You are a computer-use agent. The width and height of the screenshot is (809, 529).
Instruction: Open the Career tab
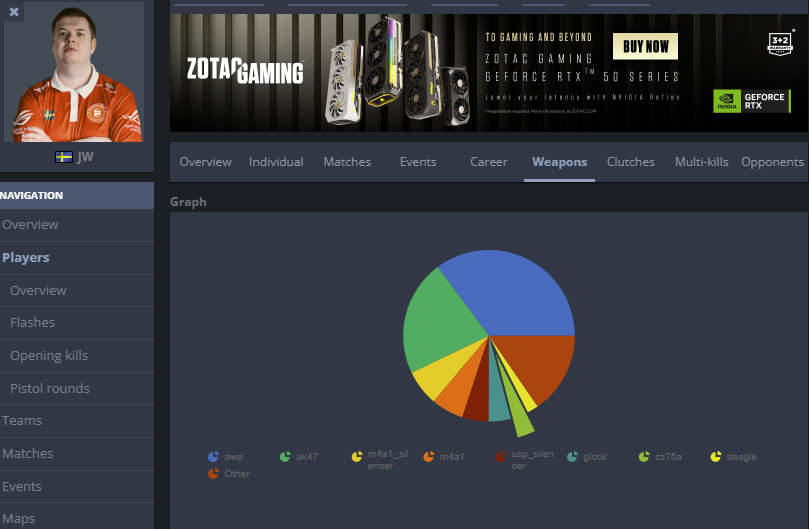coord(489,162)
